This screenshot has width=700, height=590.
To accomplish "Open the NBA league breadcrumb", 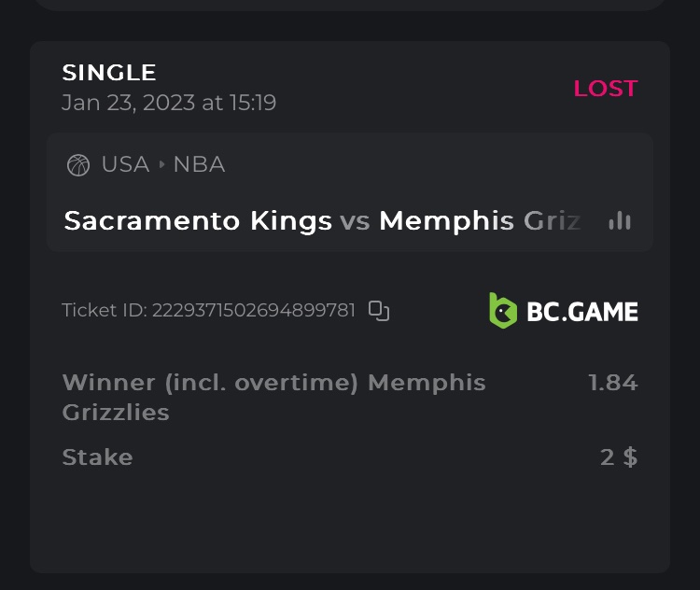I will pos(199,164).
